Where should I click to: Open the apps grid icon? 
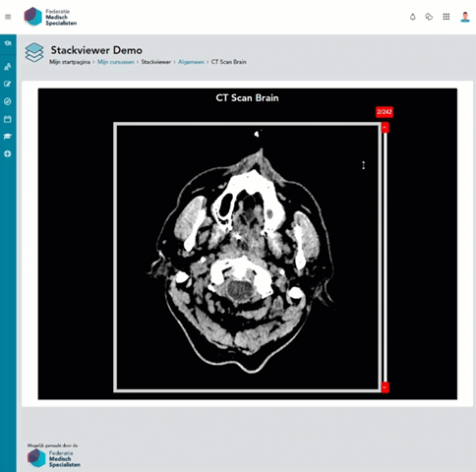[x=446, y=17]
